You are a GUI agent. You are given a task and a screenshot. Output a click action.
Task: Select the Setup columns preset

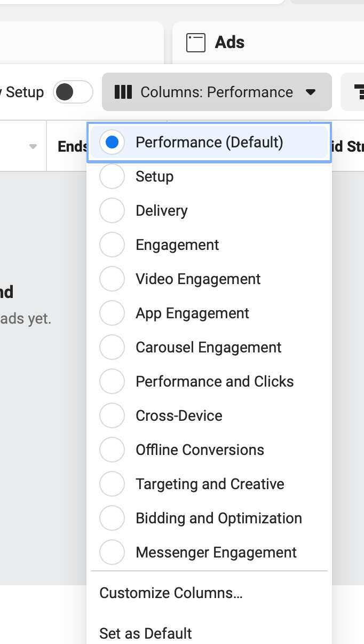(x=209, y=176)
